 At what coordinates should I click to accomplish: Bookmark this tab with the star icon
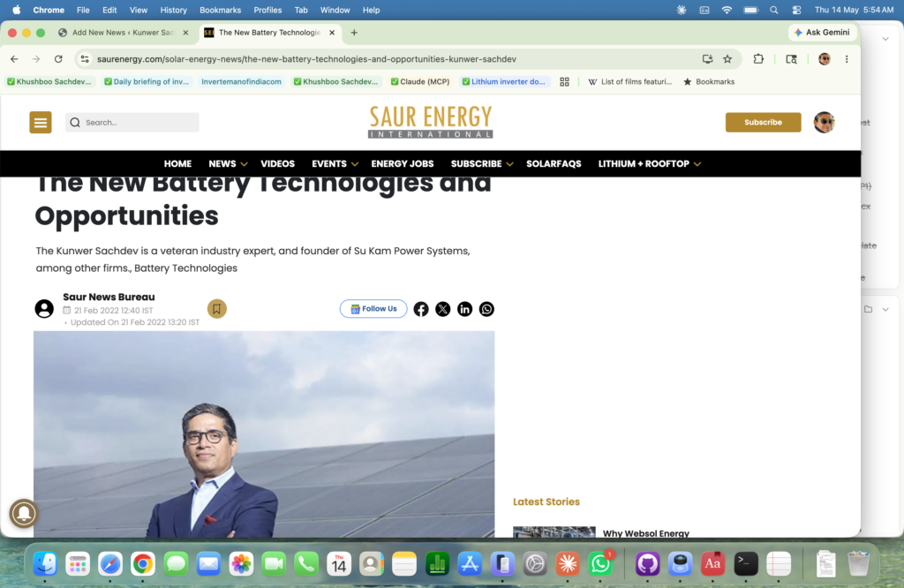pyautogui.click(x=727, y=59)
